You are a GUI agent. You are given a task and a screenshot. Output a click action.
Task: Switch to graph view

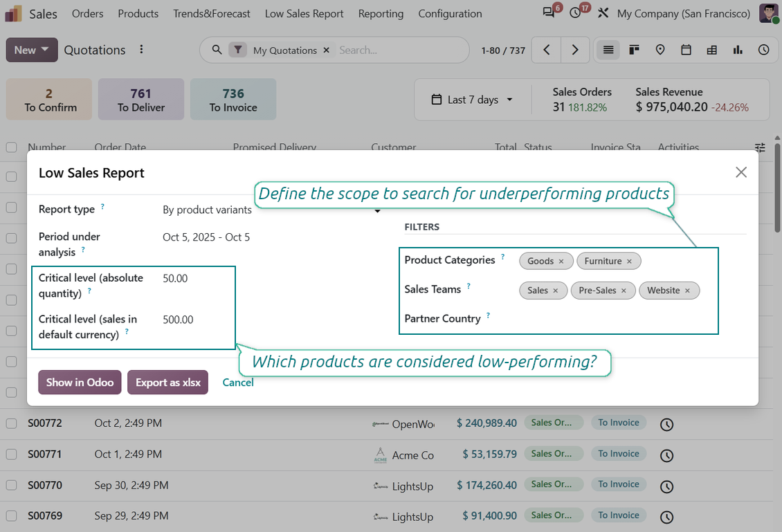(738, 50)
